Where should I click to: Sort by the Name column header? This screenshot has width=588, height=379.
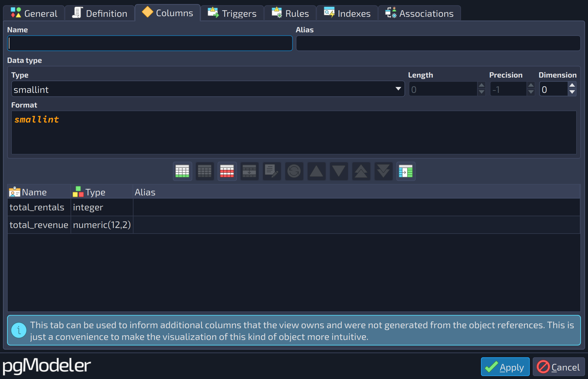[39, 192]
